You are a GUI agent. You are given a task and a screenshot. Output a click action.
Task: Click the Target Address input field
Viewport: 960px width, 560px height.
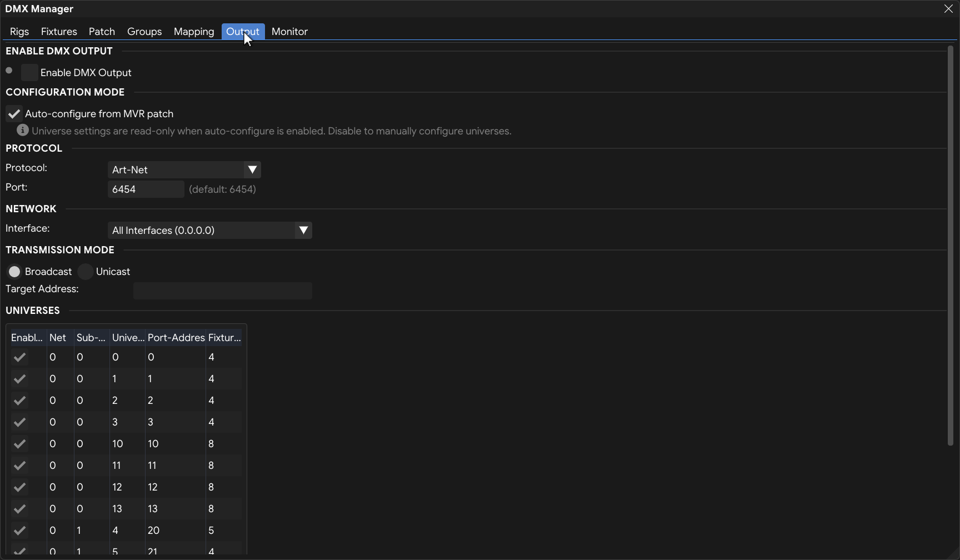tap(222, 291)
